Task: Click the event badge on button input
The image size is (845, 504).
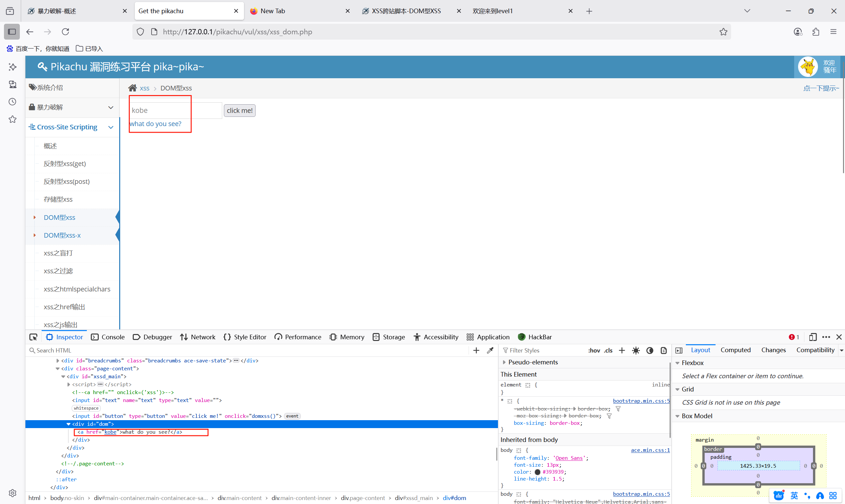Action: 292,416
